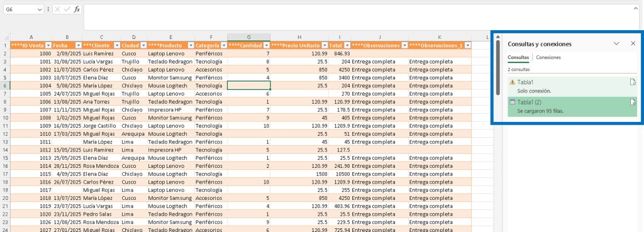Open the Observaciones filter dropdown in column J

(404, 45)
